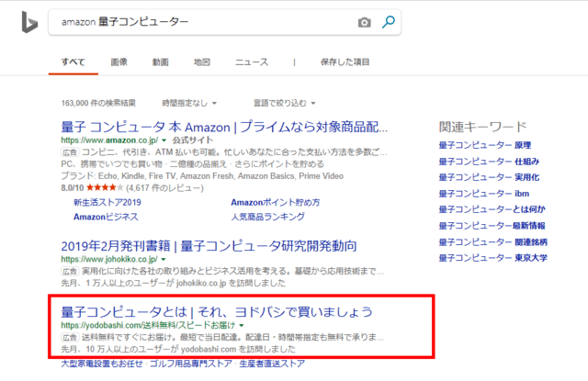The width and height of the screenshot is (588, 381).
Task: Expand arrow next to johokiko.co.jp URL
Action: tap(164, 259)
